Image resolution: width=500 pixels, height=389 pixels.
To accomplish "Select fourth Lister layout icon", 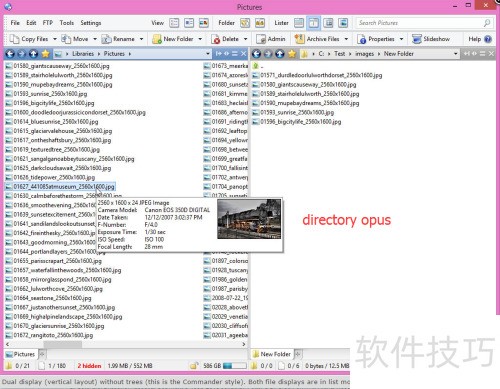I will (343, 23).
